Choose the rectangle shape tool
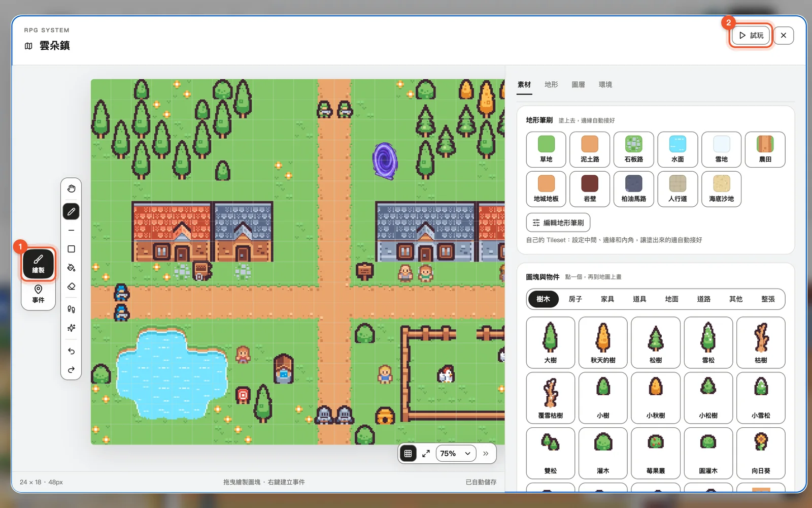The height and width of the screenshot is (508, 812). tap(71, 249)
